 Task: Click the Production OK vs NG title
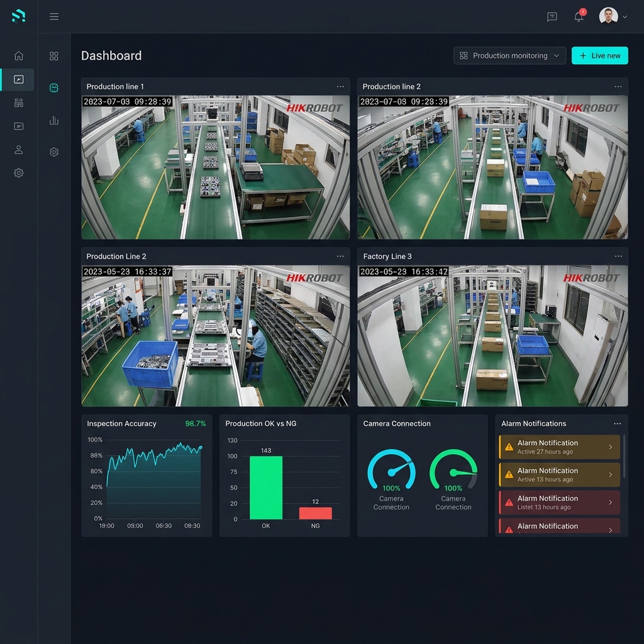261,423
